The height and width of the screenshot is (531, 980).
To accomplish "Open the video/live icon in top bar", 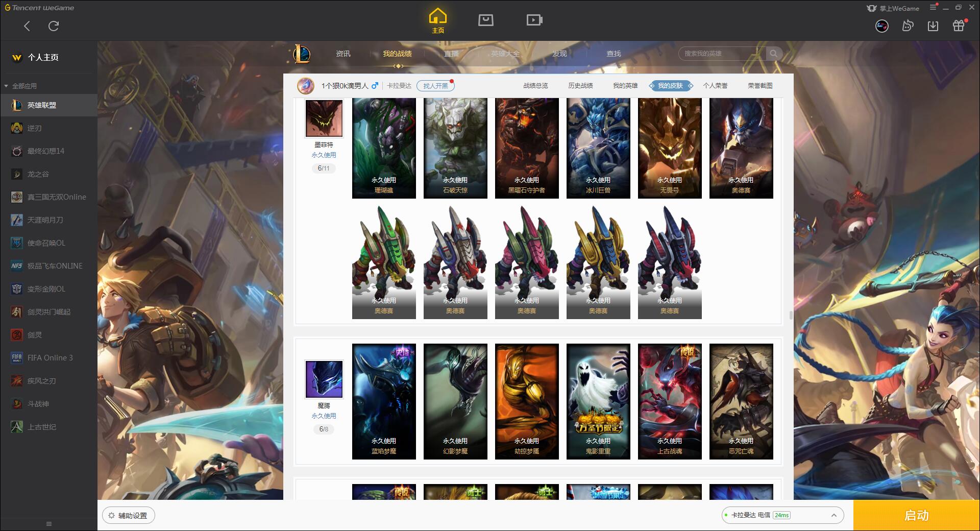I will click(534, 20).
